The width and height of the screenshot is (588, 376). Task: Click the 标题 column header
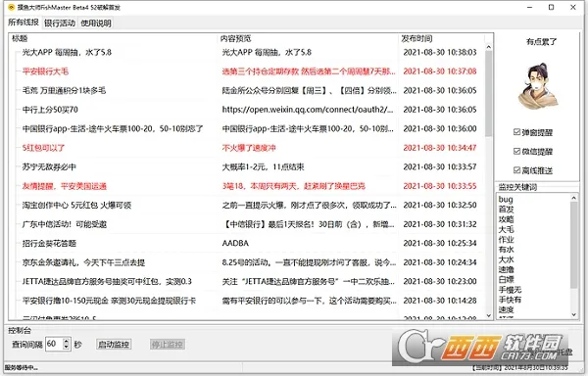[x=113, y=38]
